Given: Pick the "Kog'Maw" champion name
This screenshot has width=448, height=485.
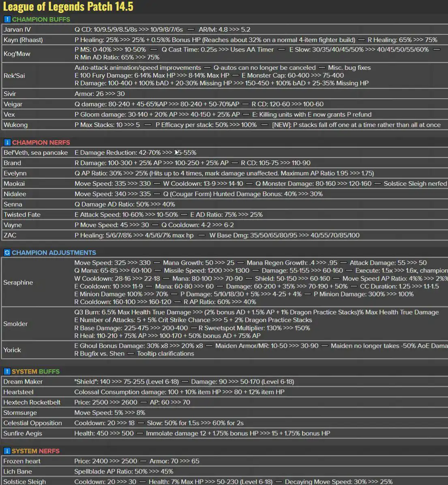Looking at the screenshot, I should click(x=17, y=54).
